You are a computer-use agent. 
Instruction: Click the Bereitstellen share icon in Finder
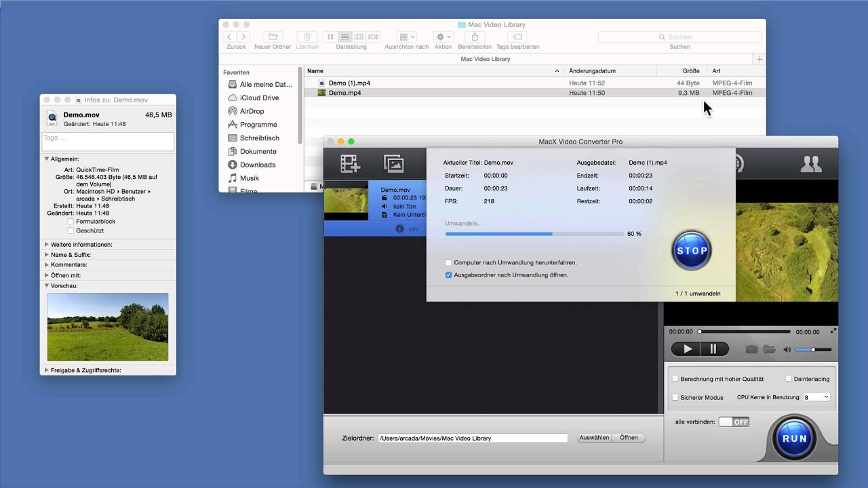coord(475,37)
